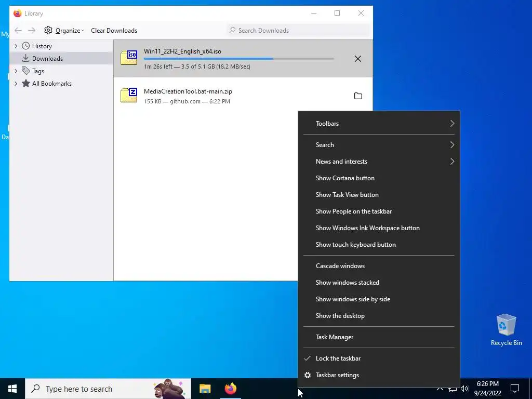Click the taskbar search box

[x=108, y=389]
